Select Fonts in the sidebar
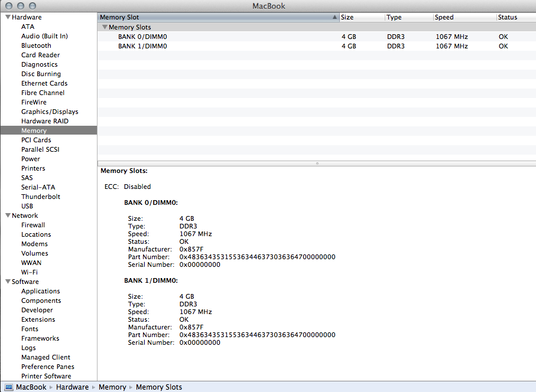 click(x=30, y=329)
